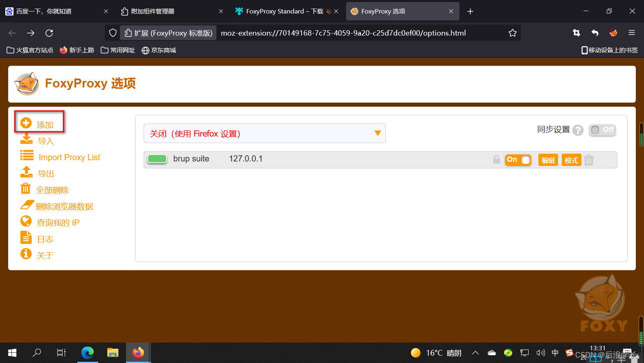
Task: Click the weather 16°C widget
Action: click(436, 353)
